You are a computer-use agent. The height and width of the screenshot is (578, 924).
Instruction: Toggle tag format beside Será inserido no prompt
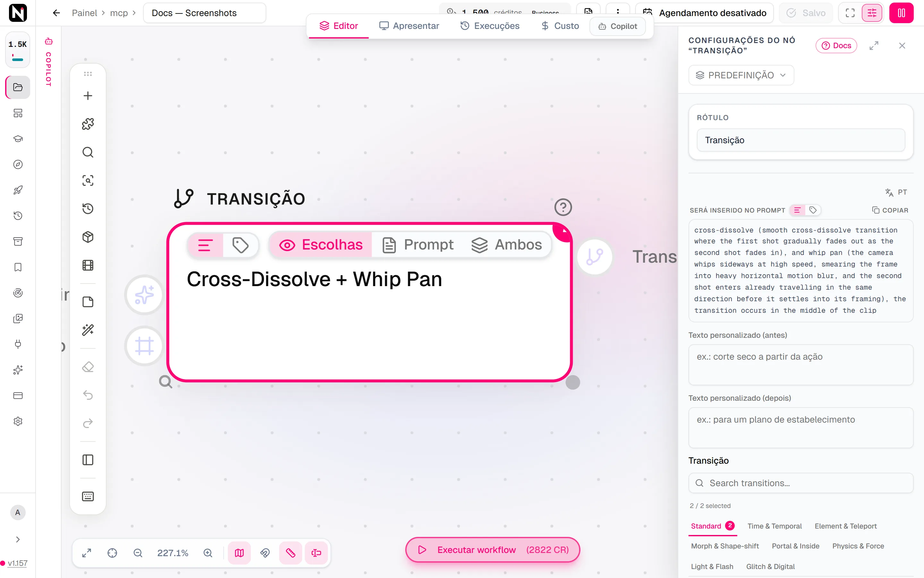pos(813,210)
